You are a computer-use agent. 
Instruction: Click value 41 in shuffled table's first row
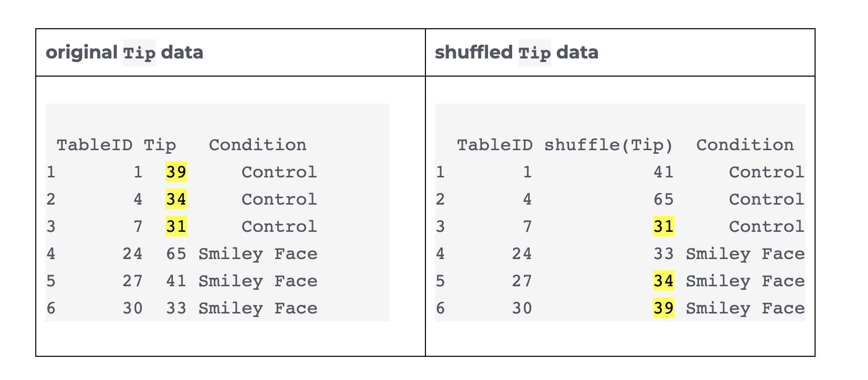point(663,172)
